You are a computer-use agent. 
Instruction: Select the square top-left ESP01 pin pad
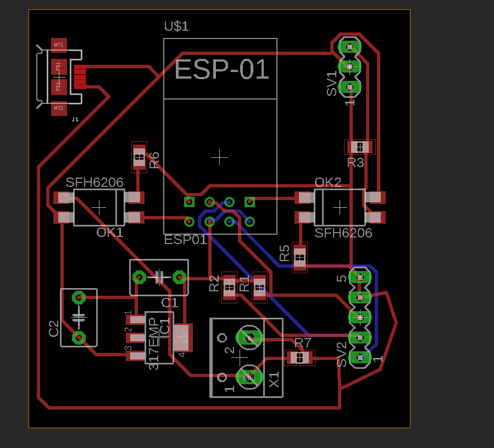[189, 202]
